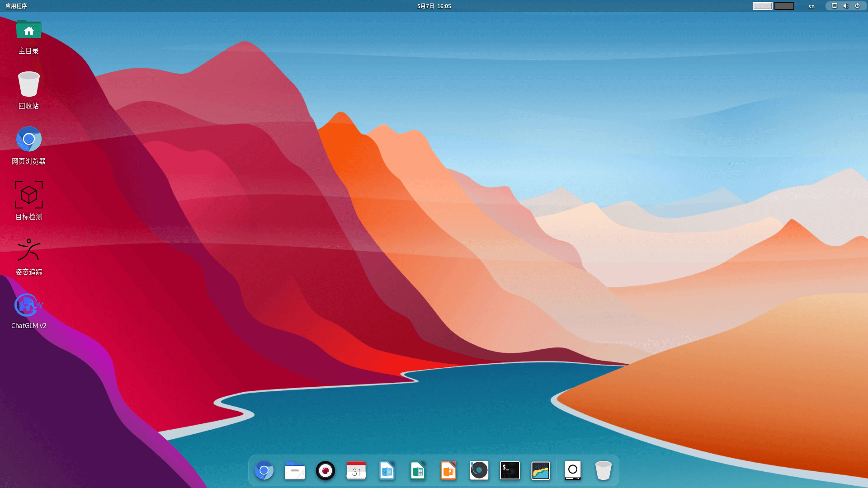Open the power menu in the top panel
868x488 pixels.
(x=857, y=6)
